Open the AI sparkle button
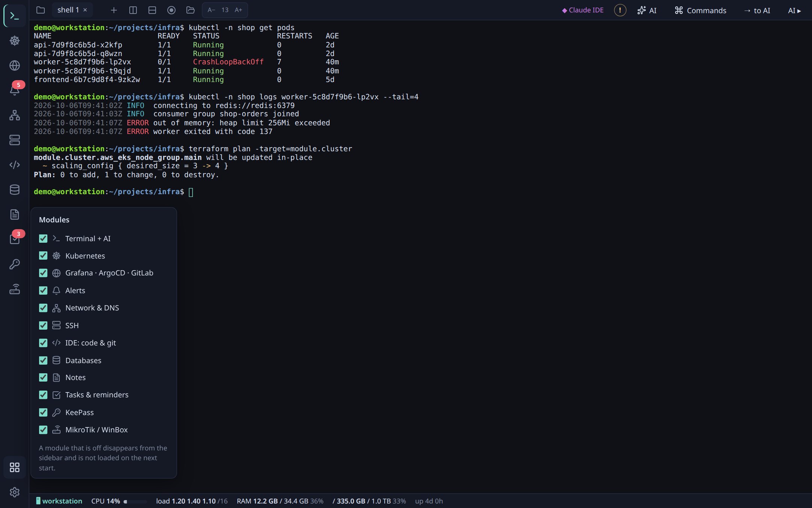 647,10
